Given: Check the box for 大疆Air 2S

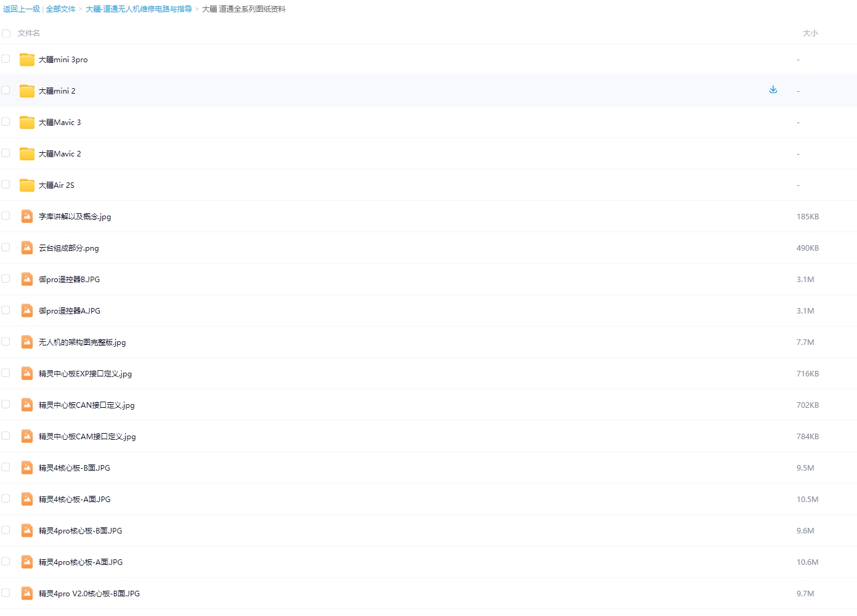Looking at the screenshot, I should click(x=6, y=184).
